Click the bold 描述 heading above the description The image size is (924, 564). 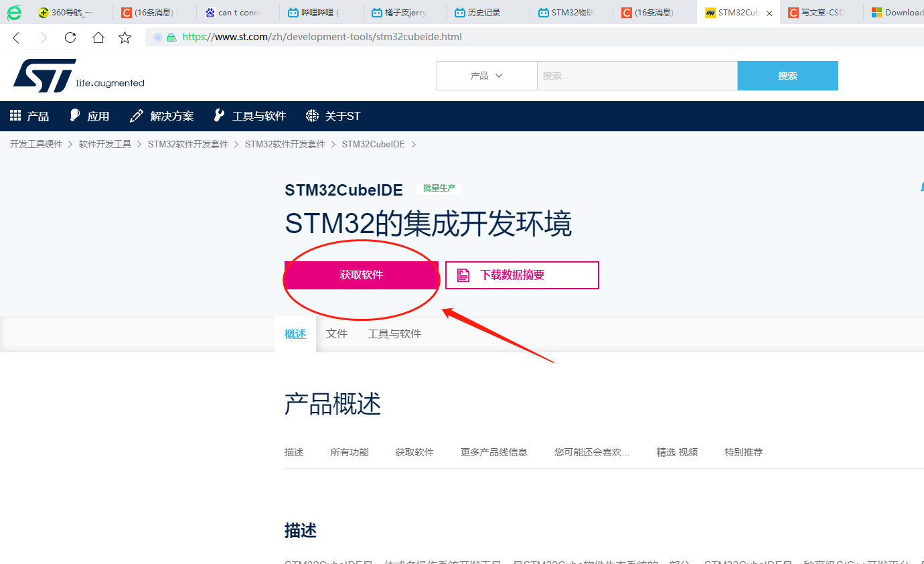[x=301, y=531]
